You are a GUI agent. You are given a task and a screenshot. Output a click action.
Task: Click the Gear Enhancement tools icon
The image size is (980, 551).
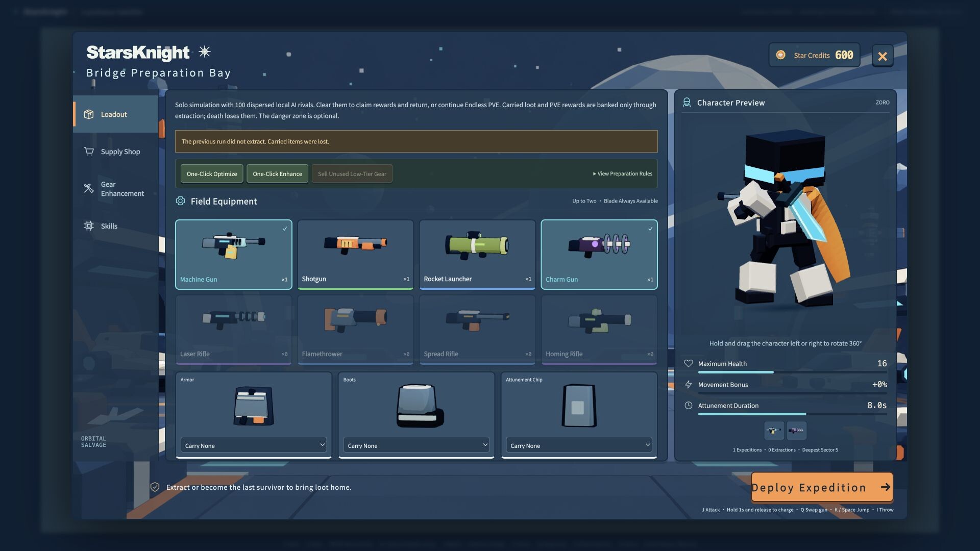89,189
